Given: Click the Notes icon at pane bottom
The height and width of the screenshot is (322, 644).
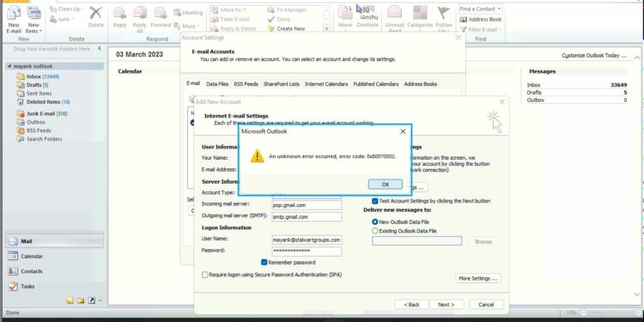Looking at the screenshot, I should click(70, 301).
